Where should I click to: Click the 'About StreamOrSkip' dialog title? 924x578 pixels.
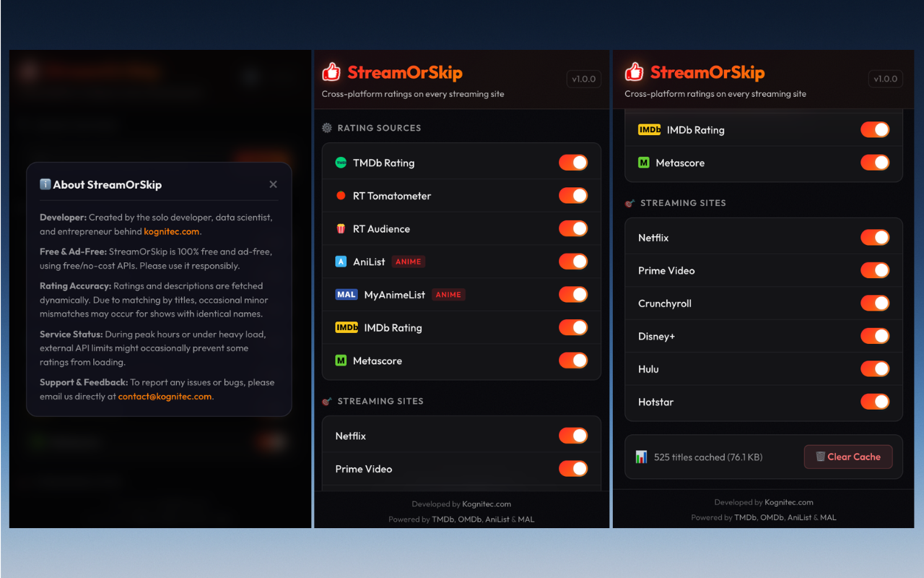point(107,185)
